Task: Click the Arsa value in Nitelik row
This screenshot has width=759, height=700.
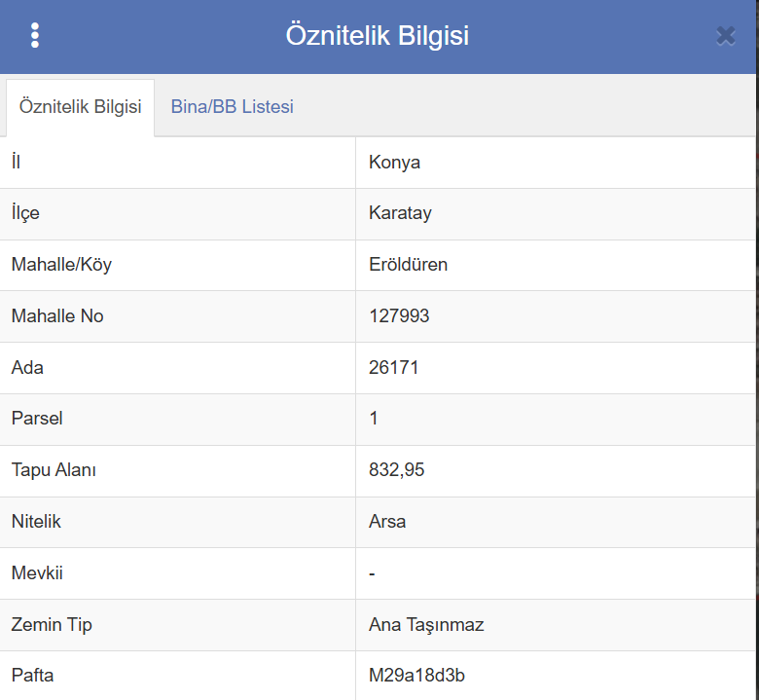Action: click(x=387, y=522)
